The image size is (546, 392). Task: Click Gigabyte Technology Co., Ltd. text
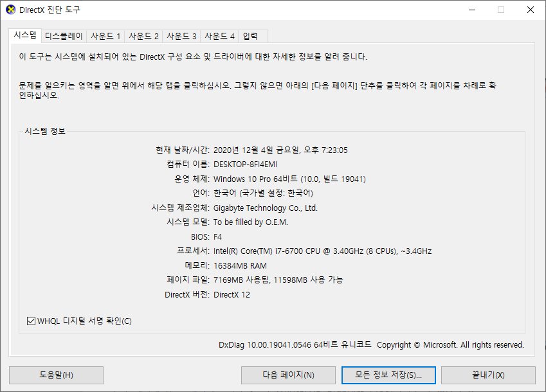tap(266, 208)
